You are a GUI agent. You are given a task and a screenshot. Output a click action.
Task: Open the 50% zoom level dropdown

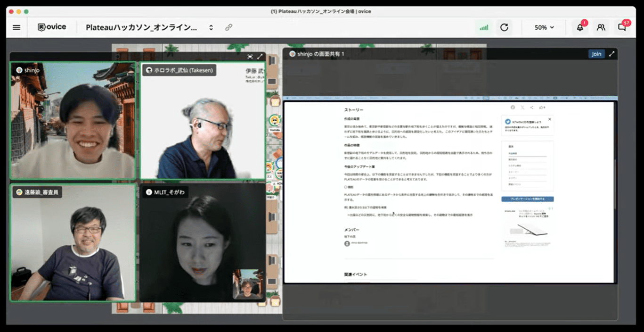click(544, 27)
